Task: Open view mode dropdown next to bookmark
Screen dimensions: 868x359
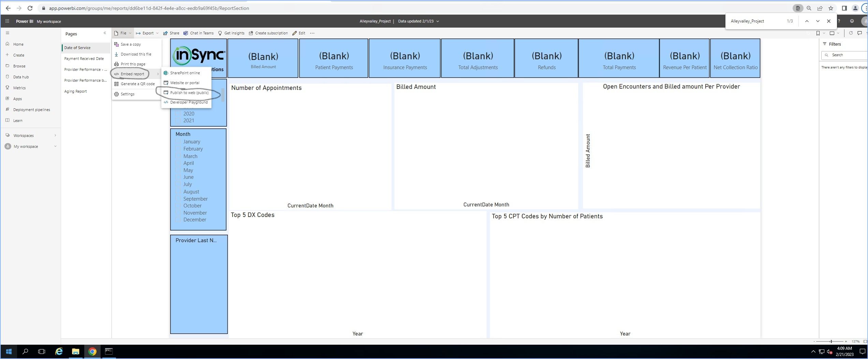Action: pyautogui.click(x=834, y=33)
